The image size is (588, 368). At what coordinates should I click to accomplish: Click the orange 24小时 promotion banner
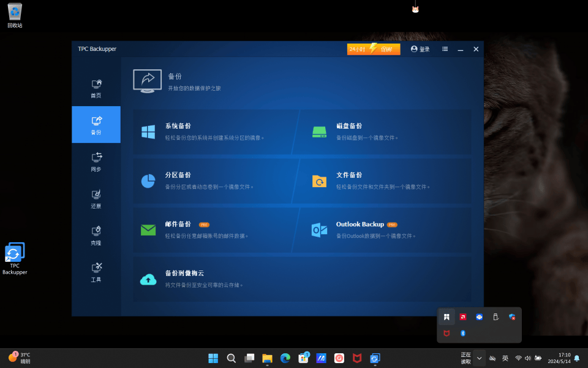click(374, 49)
